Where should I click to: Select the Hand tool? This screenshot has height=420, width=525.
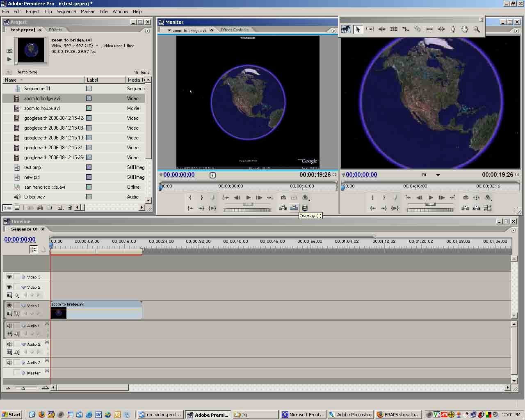coord(465,29)
